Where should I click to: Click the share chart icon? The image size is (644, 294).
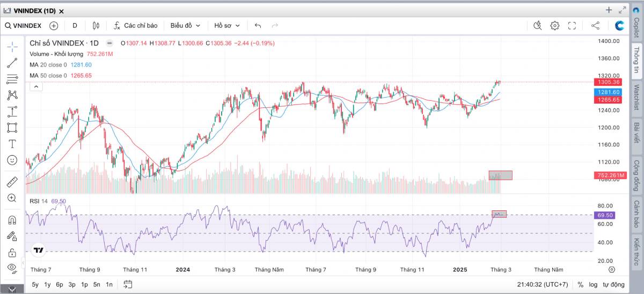coord(595,25)
